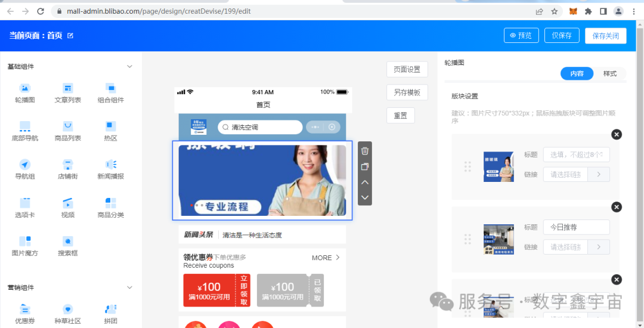Click the browser address bar URL
The height and width of the screenshot is (328, 644).
point(159,11)
